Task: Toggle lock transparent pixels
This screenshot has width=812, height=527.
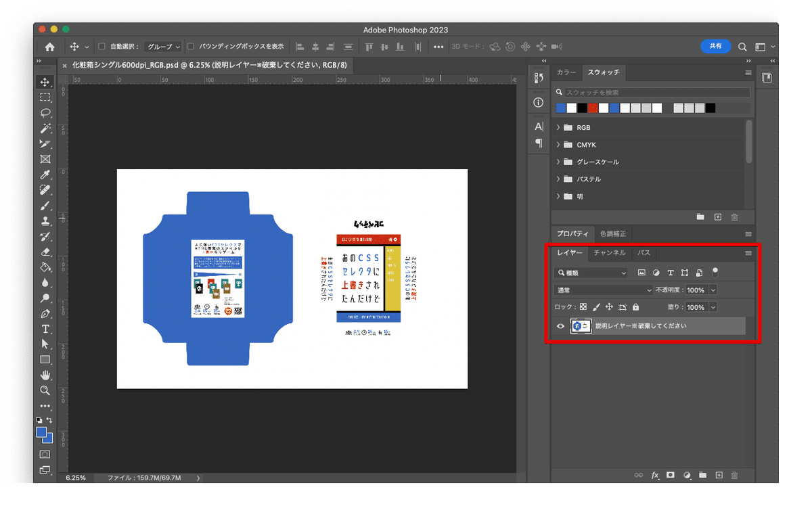Action: pyautogui.click(x=583, y=307)
